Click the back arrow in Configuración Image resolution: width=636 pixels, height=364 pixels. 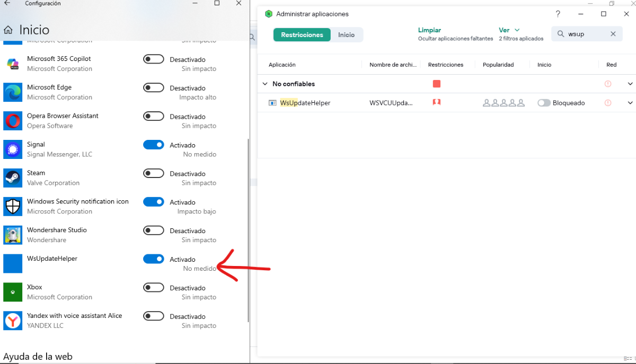click(7, 3)
